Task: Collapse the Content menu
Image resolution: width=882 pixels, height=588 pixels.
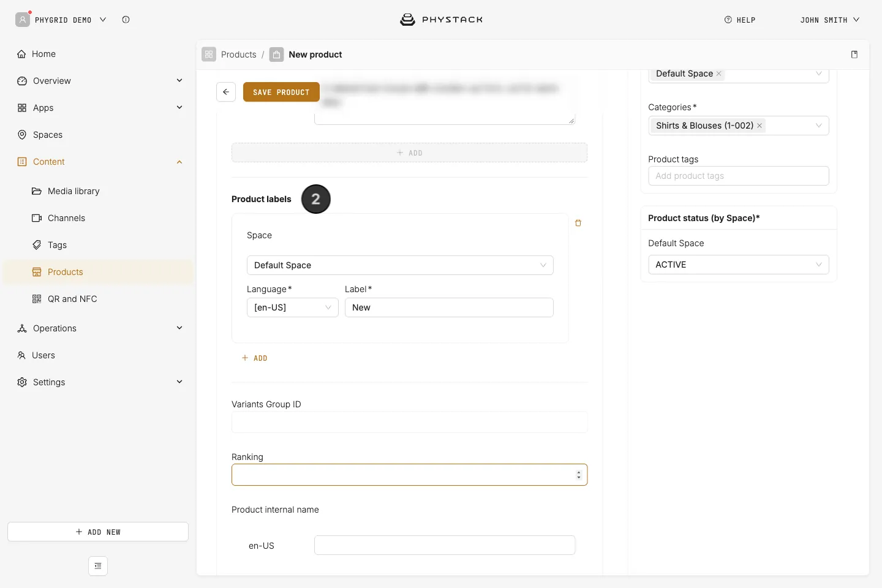Action: 179,162
